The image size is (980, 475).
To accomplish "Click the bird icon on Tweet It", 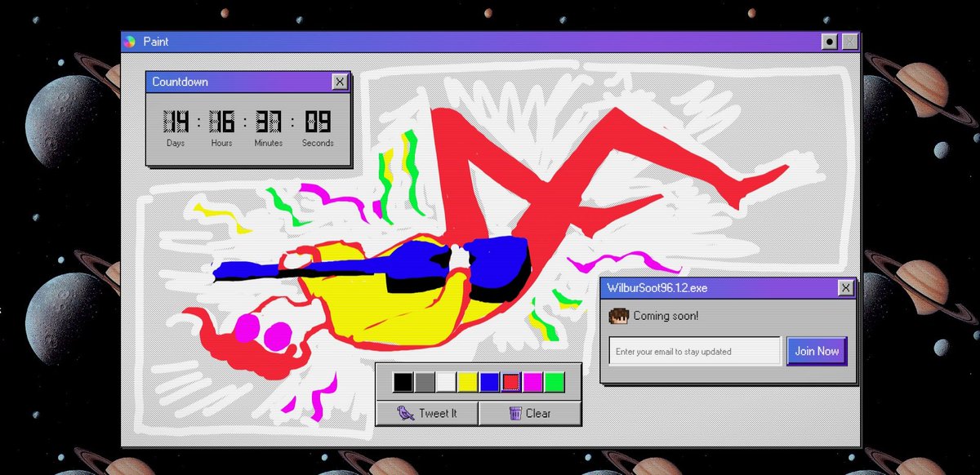I will [405, 413].
